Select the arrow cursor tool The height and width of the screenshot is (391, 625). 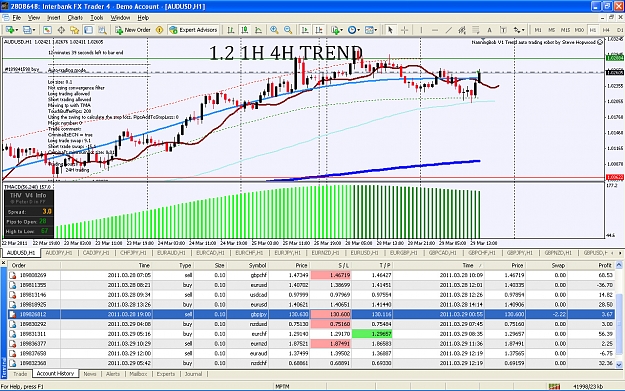coord(390,30)
